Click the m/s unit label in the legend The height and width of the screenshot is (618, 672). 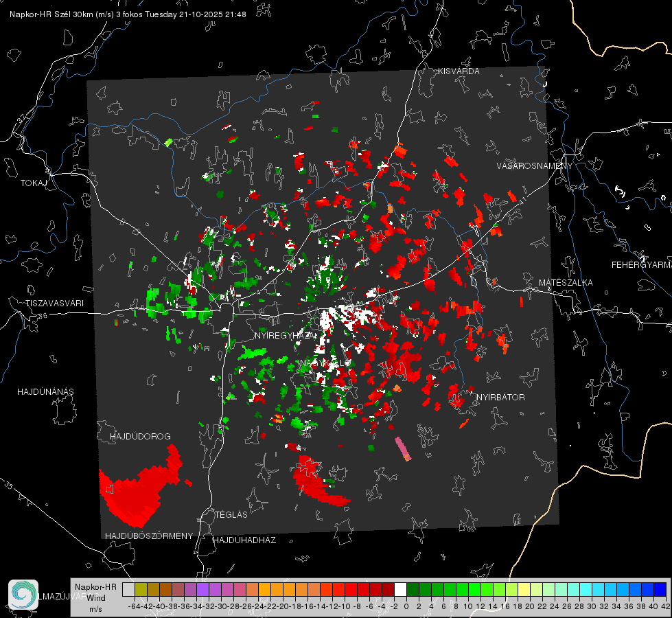[x=95, y=609]
